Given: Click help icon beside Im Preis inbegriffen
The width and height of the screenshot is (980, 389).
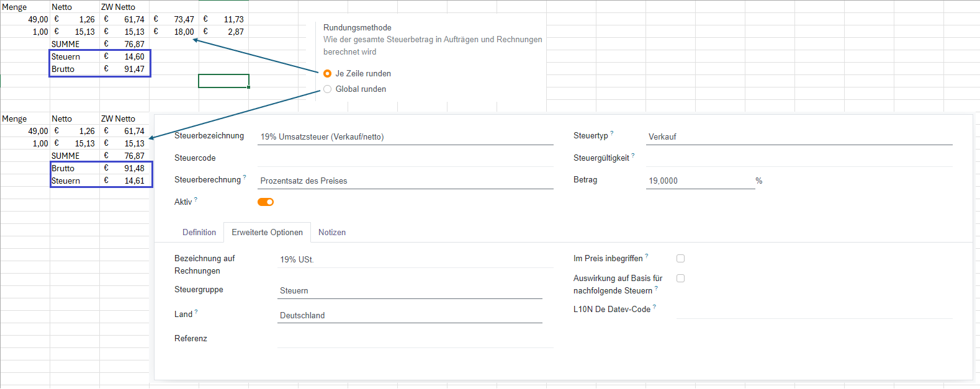Looking at the screenshot, I should coord(647,256).
